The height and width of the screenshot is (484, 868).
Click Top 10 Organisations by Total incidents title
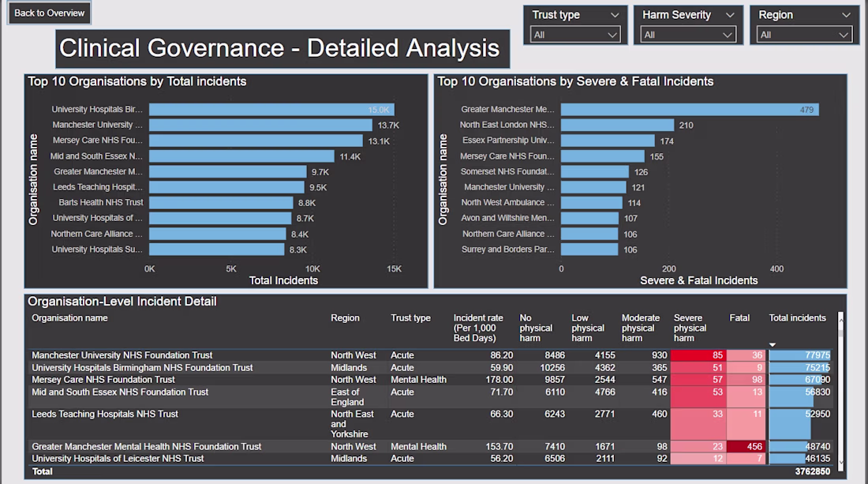tap(137, 81)
